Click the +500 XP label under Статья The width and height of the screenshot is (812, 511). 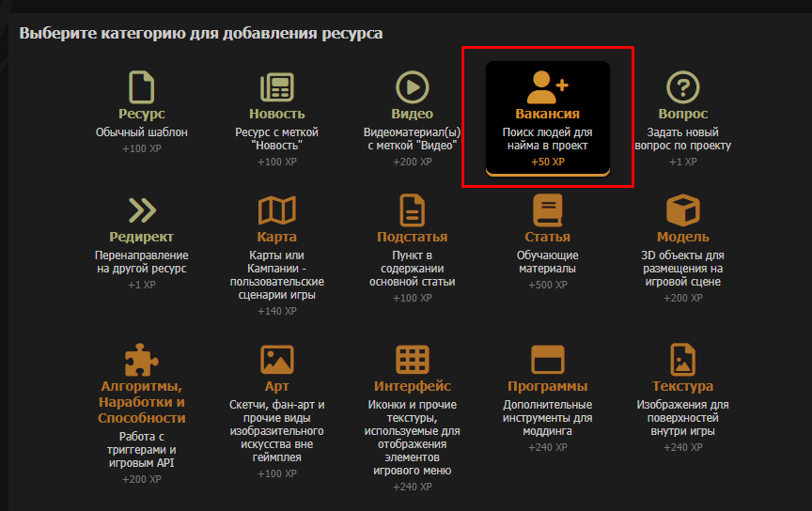547,286
